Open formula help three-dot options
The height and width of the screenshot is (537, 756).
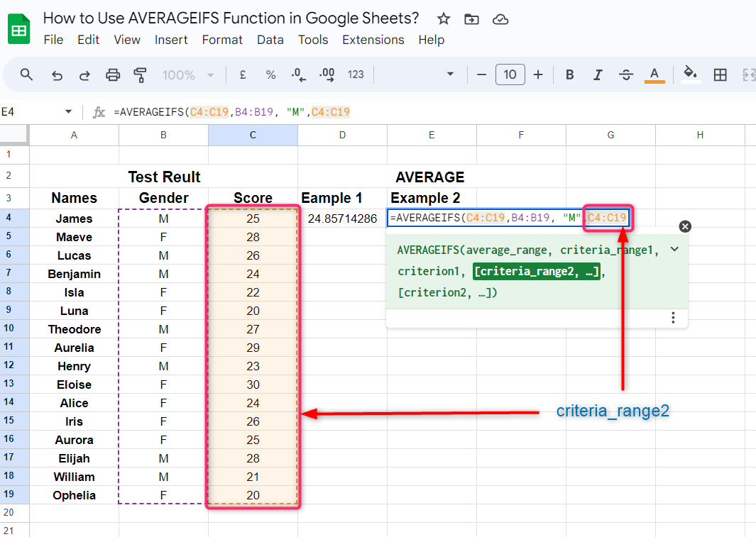coord(673,317)
